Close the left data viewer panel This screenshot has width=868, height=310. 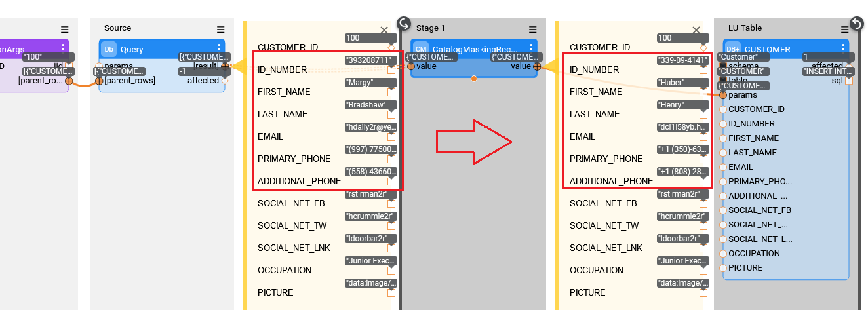(384, 30)
